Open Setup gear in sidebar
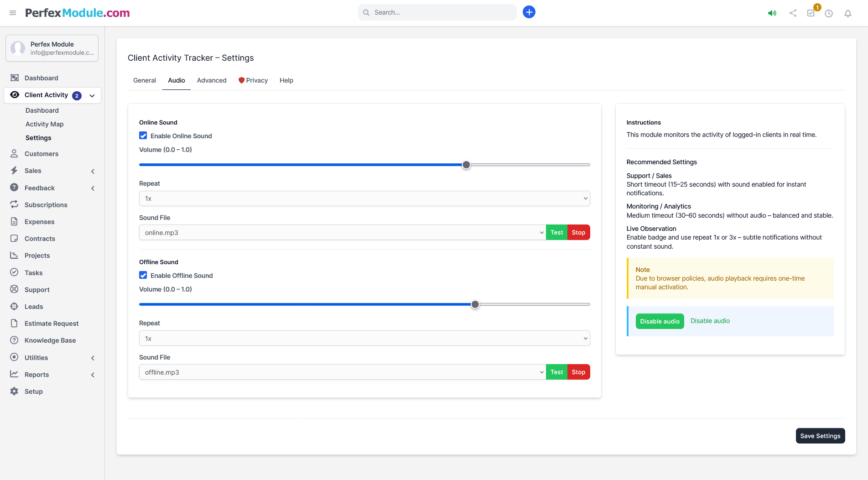 pos(33,391)
